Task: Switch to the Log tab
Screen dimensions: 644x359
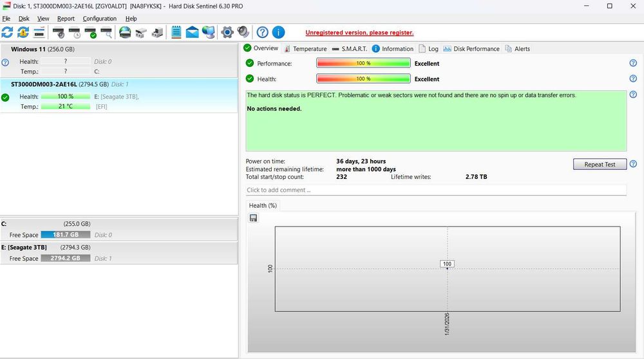Action: [428, 49]
